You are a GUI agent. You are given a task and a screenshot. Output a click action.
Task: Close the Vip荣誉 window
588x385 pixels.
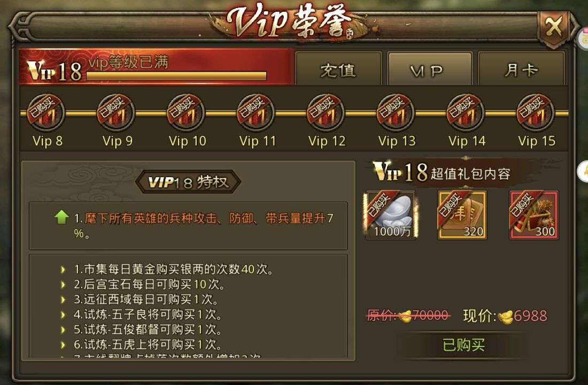[553, 27]
